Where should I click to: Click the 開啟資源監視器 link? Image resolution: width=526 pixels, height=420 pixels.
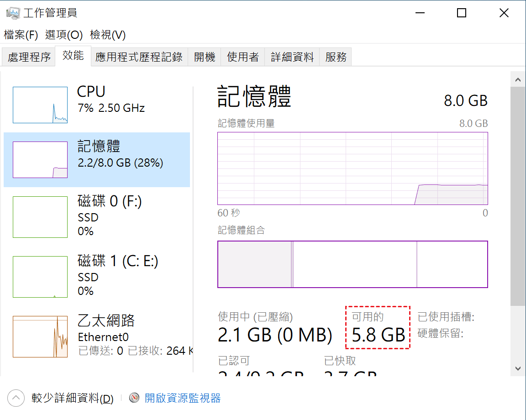point(183,398)
